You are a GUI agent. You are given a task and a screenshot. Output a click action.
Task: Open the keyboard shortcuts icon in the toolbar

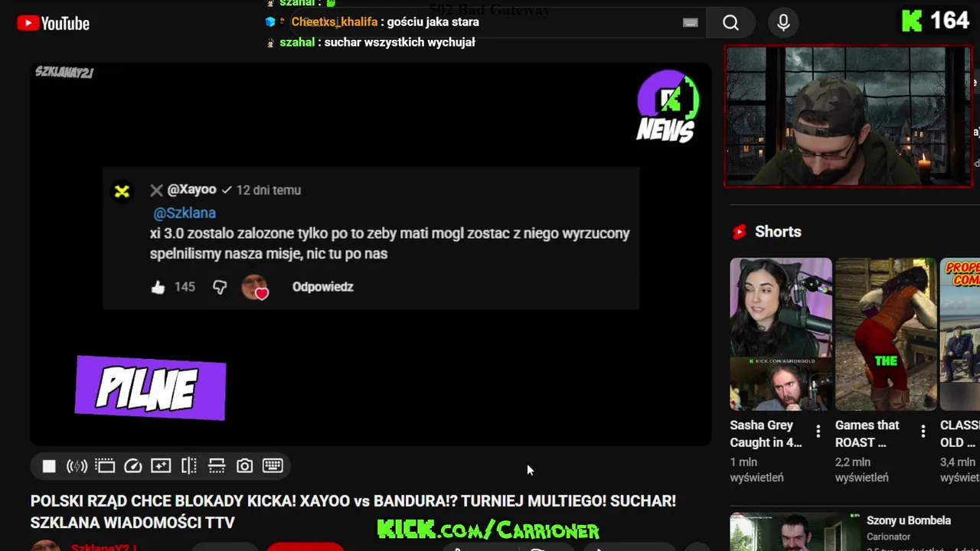(273, 465)
